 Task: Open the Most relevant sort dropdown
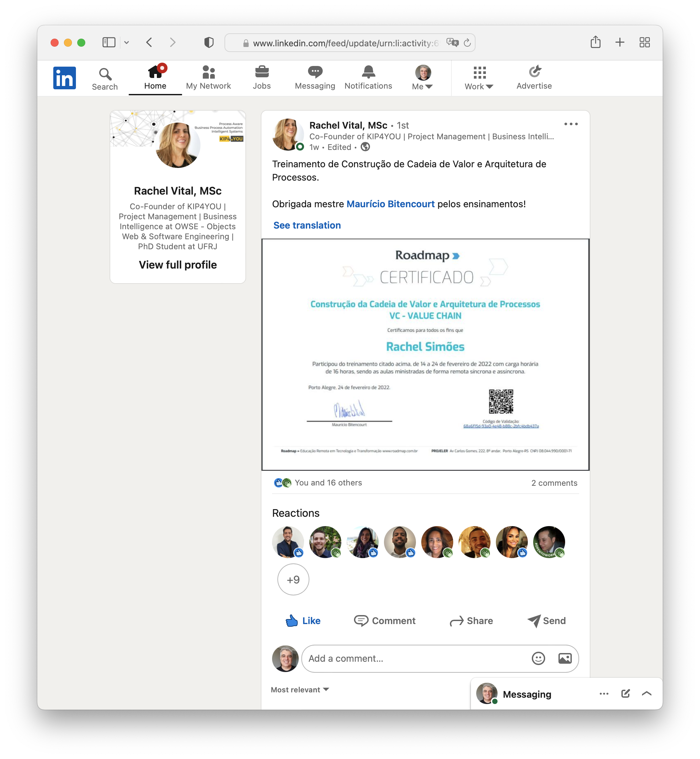300,690
